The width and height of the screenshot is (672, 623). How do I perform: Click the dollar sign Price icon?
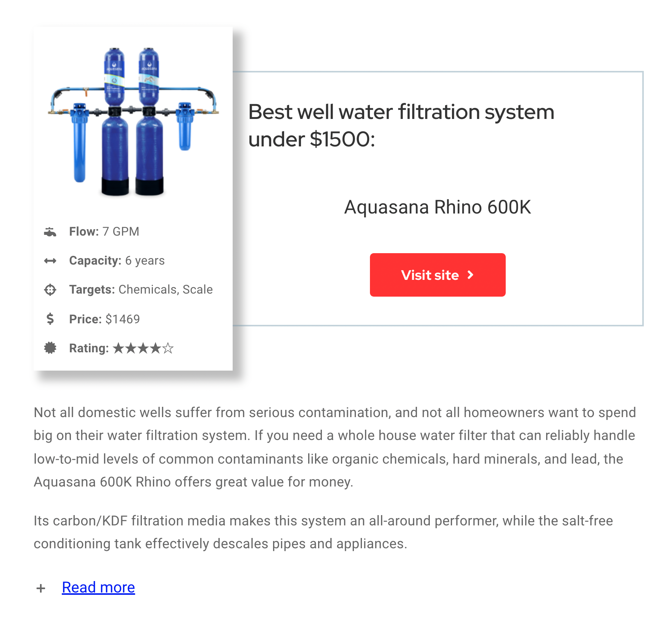[x=50, y=319]
